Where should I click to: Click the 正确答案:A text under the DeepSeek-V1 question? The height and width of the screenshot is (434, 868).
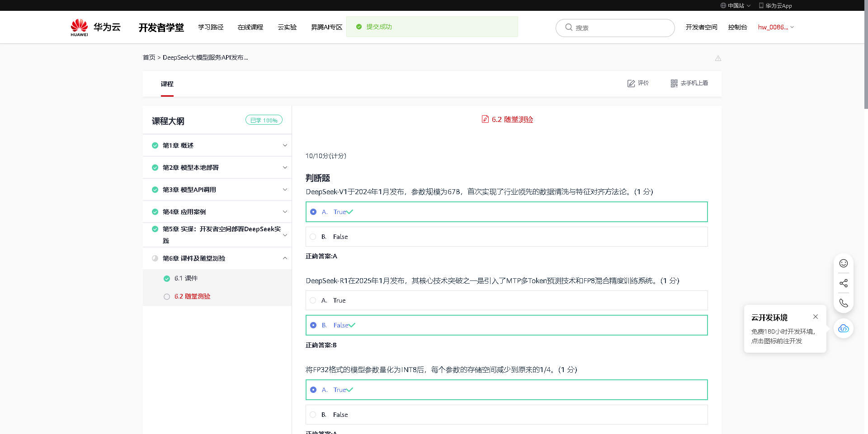(x=321, y=256)
